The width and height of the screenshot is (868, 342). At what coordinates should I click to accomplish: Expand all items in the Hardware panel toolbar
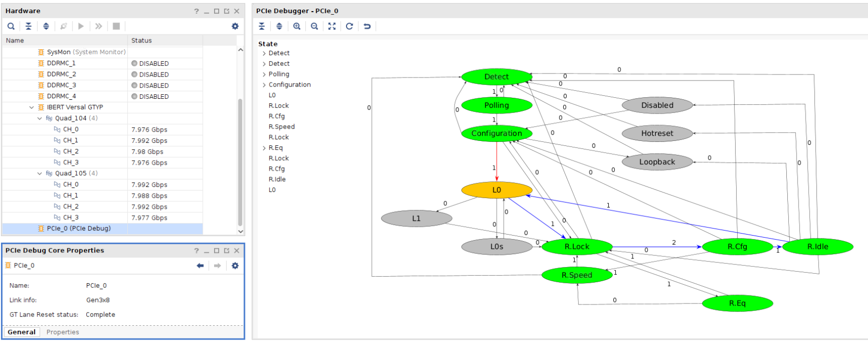click(x=46, y=26)
